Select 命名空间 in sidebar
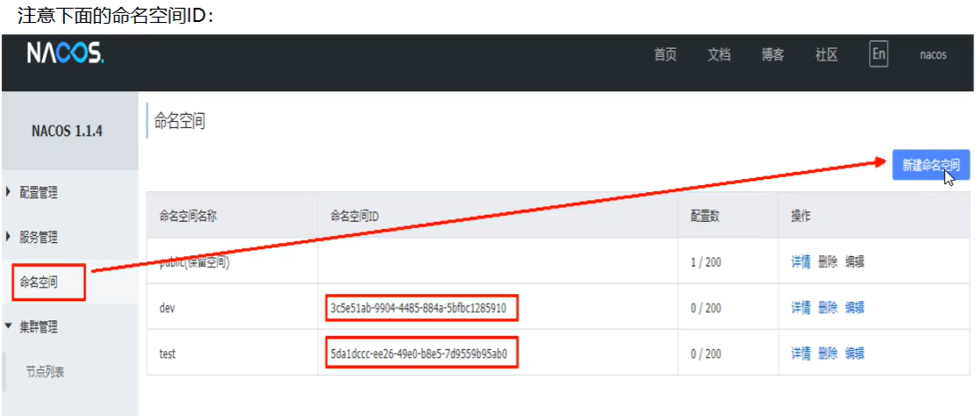This screenshot has width=980, height=416. pyautogui.click(x=39, y=283)
